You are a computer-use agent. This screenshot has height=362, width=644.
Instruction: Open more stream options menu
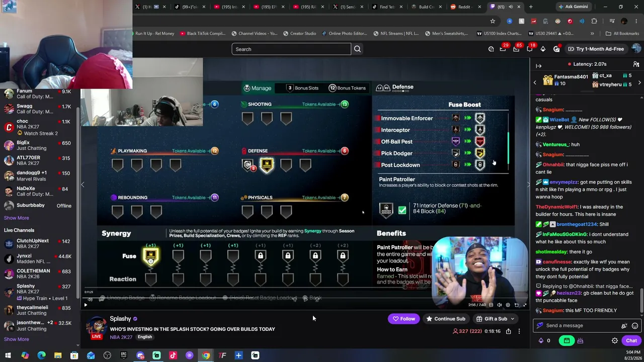519,331
